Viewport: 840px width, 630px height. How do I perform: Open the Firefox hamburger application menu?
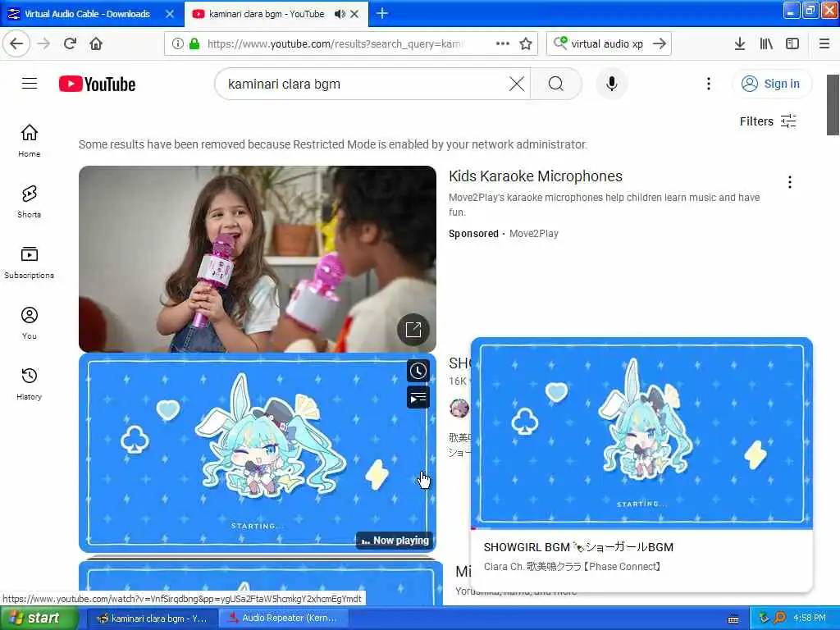pyautogui.click(x=824, y=43)
